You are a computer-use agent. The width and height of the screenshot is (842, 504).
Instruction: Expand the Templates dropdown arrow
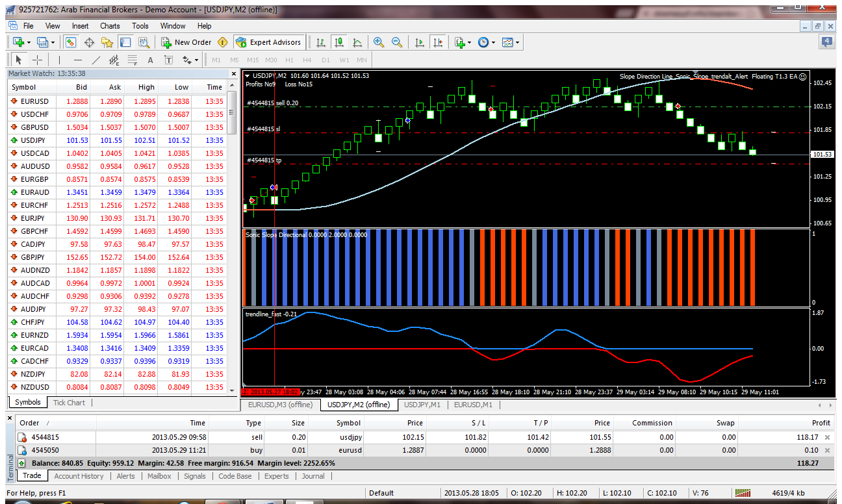click(x=517, y=42)
